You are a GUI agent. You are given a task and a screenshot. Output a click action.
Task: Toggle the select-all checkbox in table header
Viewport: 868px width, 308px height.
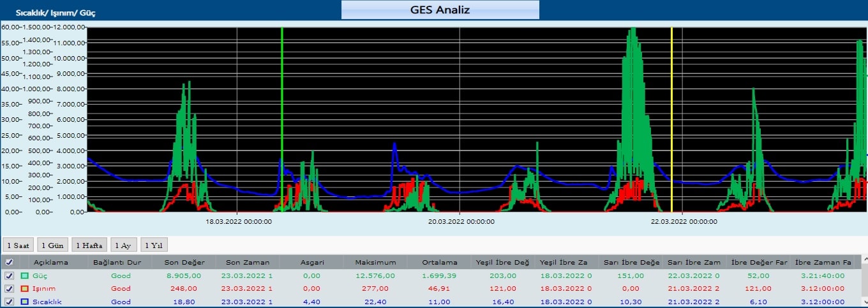click(x=9, y=262)
